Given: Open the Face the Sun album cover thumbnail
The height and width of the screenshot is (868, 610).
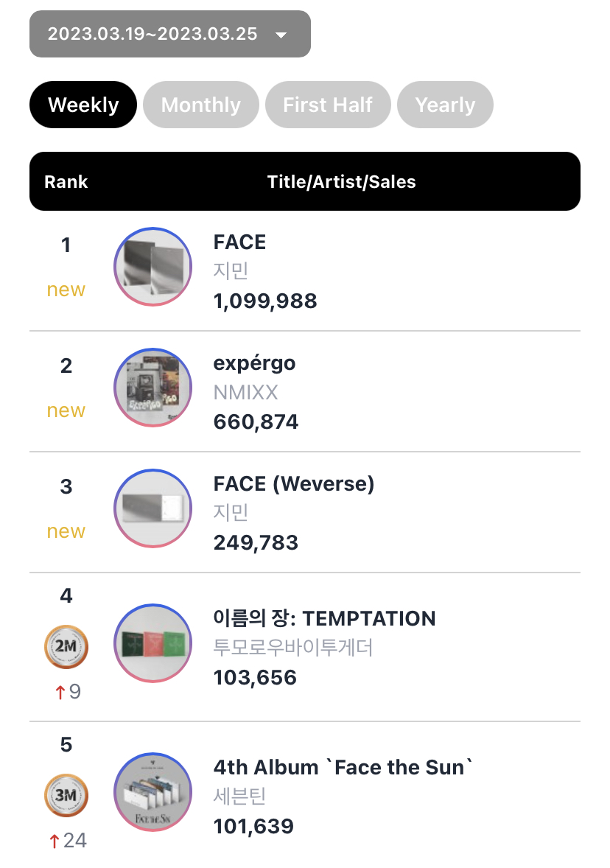Looking at the screenshot, I should [x=152, y=791].
